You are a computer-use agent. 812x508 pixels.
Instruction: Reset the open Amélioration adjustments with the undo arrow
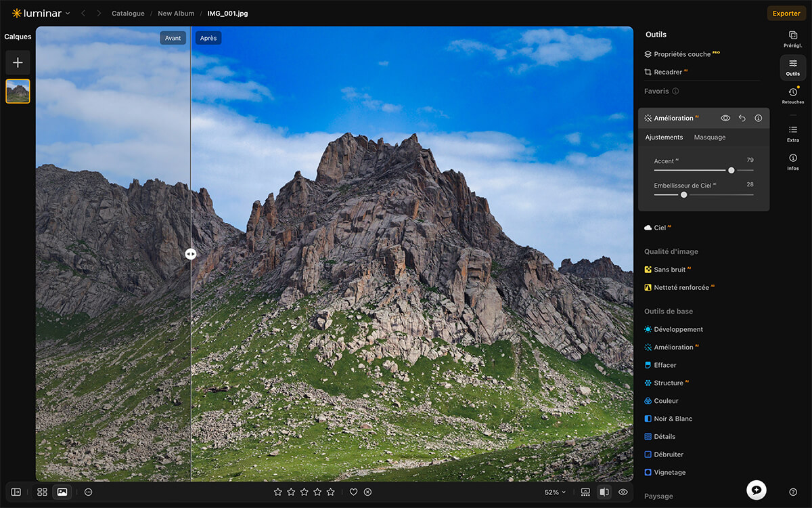pos(742,118)
